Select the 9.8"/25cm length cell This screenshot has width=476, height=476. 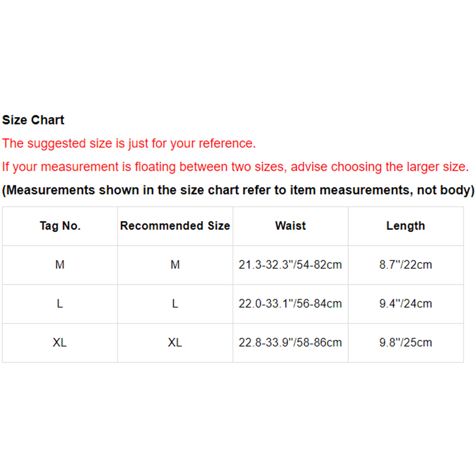pyautogui.click(x=405, y=342)
